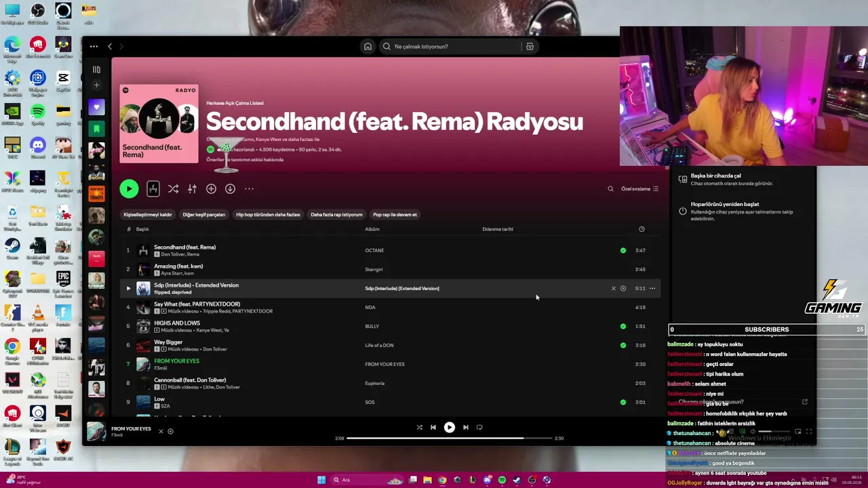The image size is (868, 488).
Task: Open the SZA artist link under Low
Action: [165, 406]
